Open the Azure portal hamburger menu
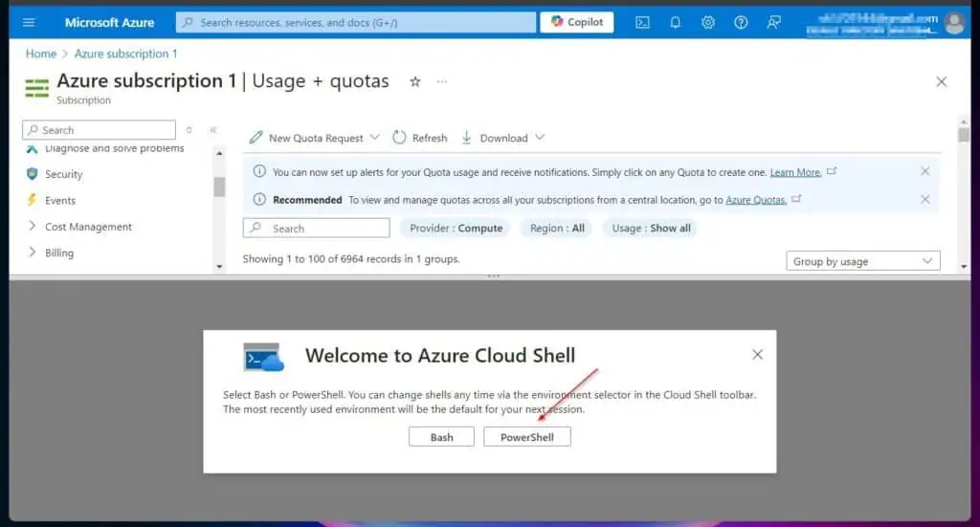 pyautogui.click(x=29, y=23)
